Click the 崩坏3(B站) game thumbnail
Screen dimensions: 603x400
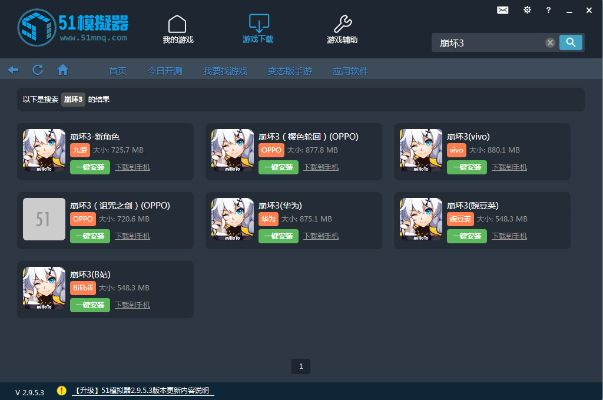[x=44, y=288]
